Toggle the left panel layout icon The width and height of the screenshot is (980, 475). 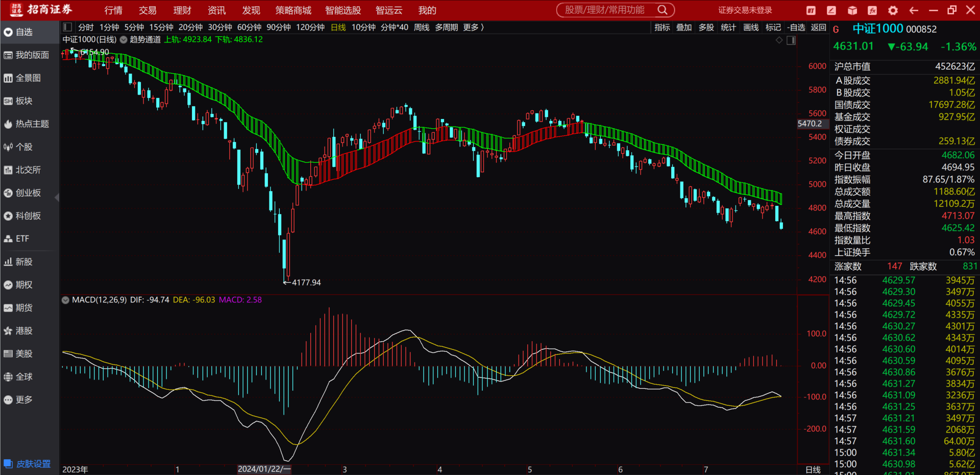coord(67,27)
